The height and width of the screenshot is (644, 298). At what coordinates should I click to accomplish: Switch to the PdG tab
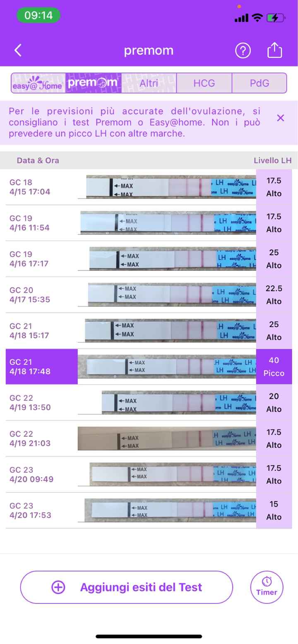click(x=260, y=83)
